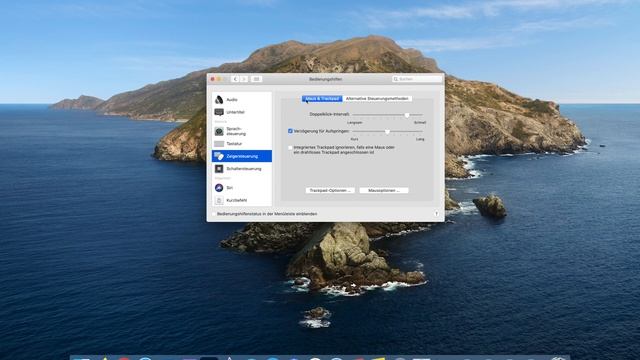The height and width of the screenshot is (360, 640).
Task: Show all preferences grid button
Action: pyautogui.click(x=256, y=79)
